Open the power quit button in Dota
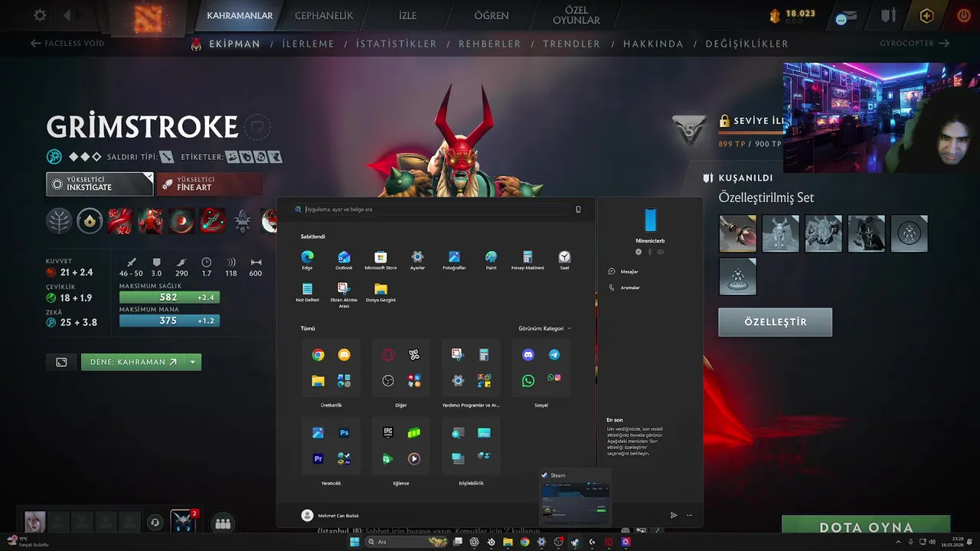 tap(963, 15)
